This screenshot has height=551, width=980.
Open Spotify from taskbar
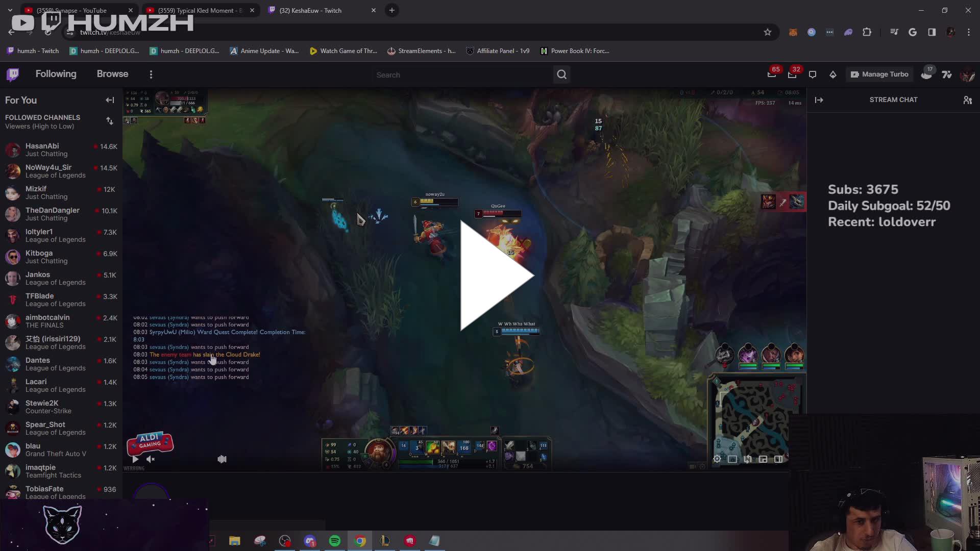click(335, 541)
